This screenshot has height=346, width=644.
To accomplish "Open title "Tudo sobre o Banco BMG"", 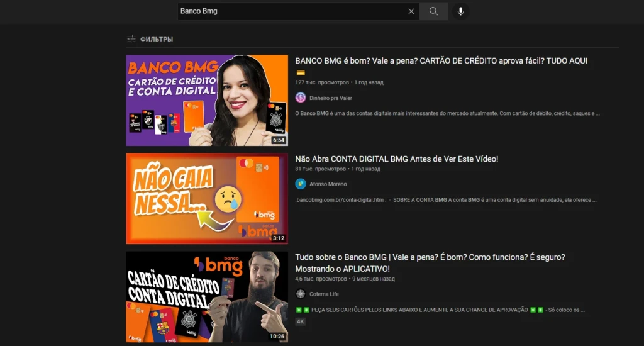I will tap(430, 263).
